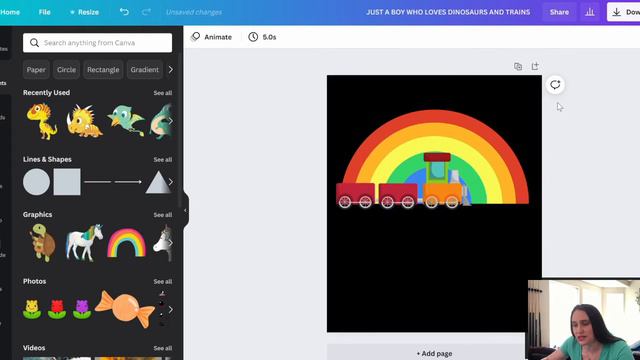
Task: Select the yellow flower photo
Action: pyautogui.click(x=32, y=309)
